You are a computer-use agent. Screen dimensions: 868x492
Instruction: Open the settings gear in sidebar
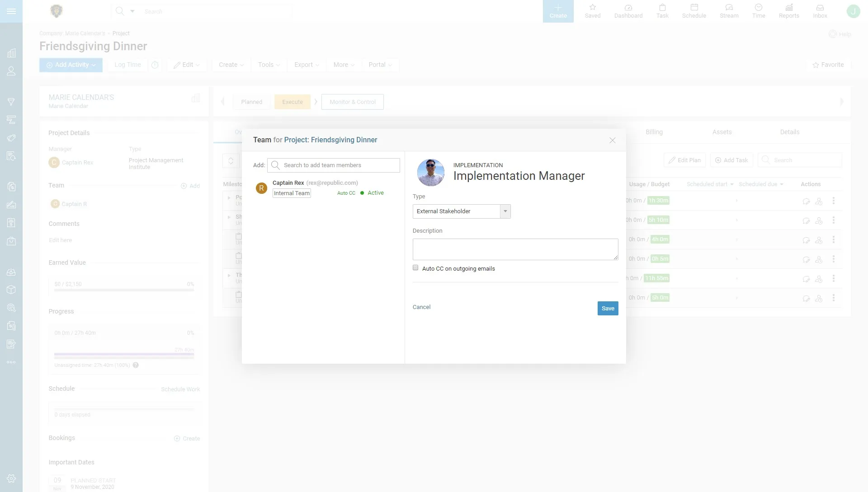pos(11,478)
